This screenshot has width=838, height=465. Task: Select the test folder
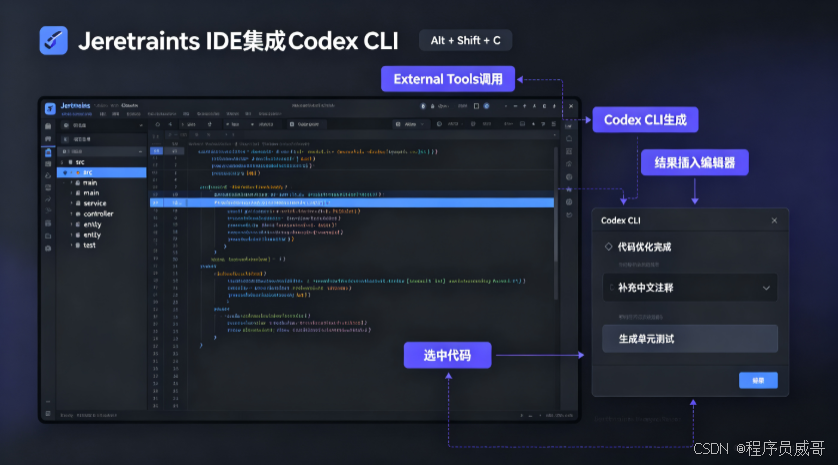click(x=89, y=245)
